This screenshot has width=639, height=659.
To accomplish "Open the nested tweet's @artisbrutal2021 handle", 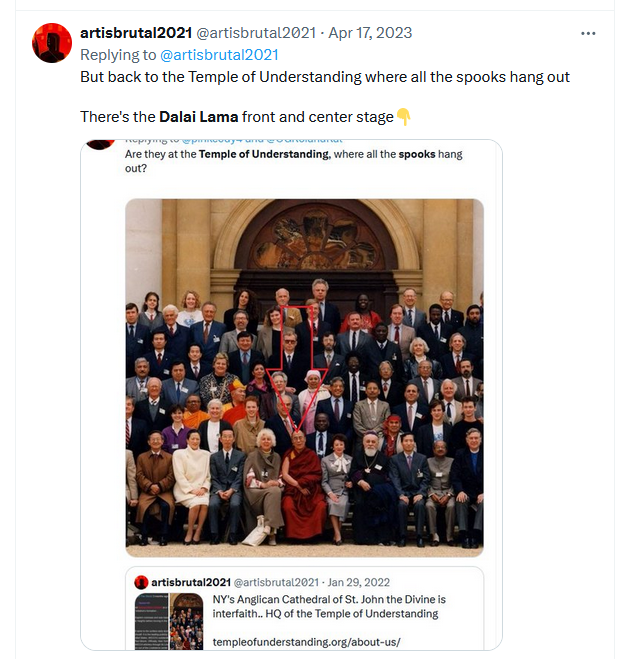I will (276, 582).
